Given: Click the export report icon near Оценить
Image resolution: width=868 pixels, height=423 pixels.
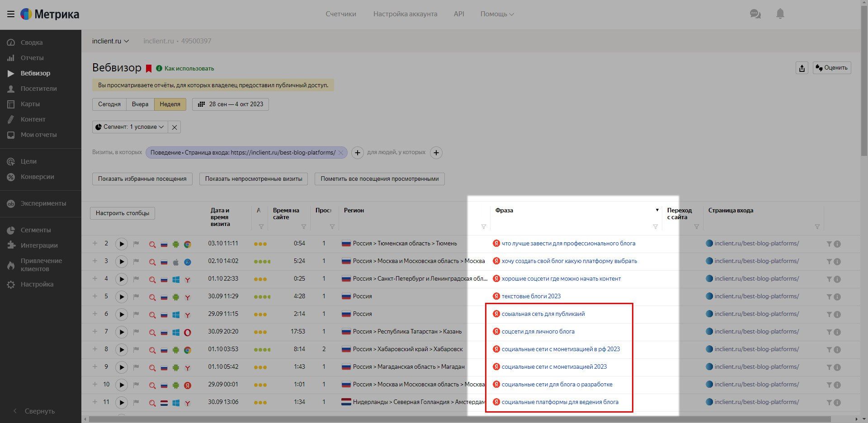Looking at the screenshot, I should [x=802, y=68].
